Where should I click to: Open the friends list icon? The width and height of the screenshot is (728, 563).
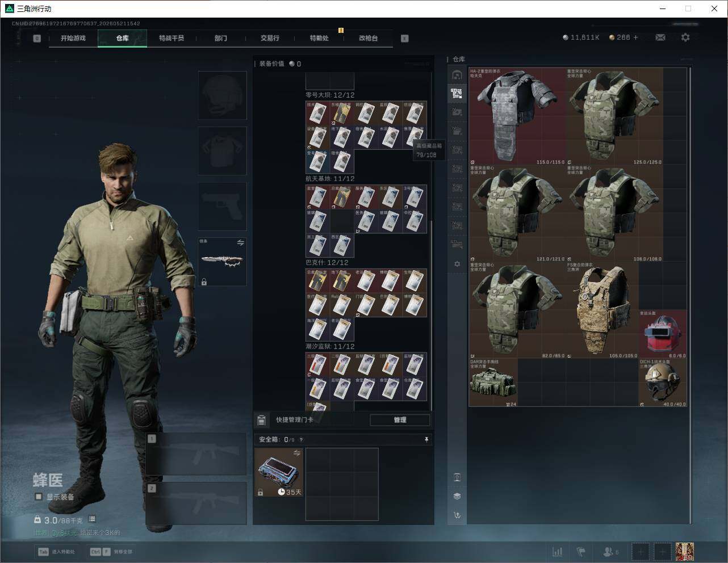click(x=610, y=552)
